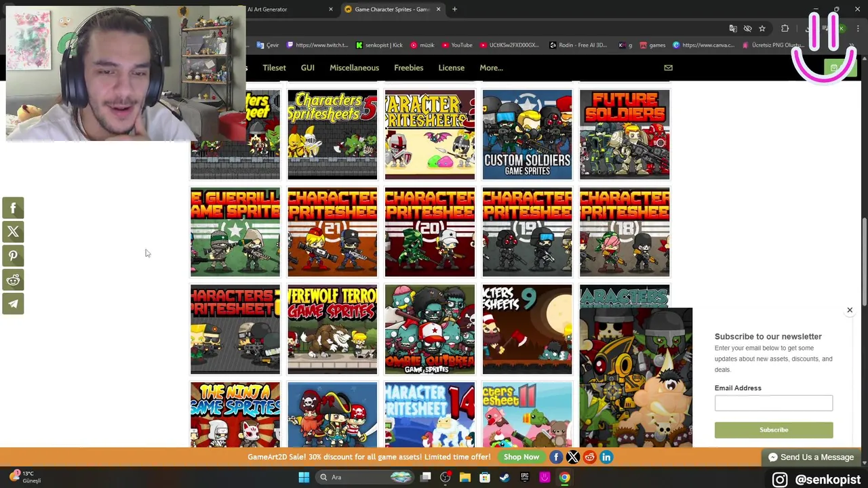Open File Explorer from the taskbar
The image size is (868, 488).
coord(465,477)
